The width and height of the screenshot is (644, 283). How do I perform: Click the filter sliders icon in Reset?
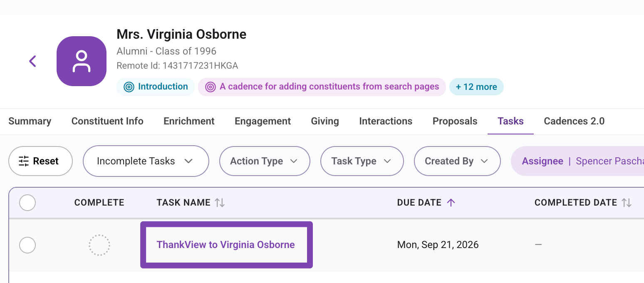[x=24, y=161]
